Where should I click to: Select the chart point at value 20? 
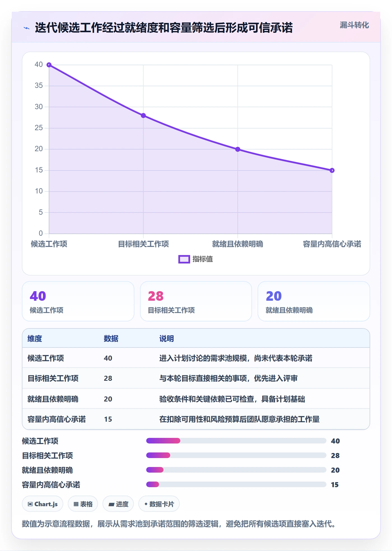(x=238, y=149)
